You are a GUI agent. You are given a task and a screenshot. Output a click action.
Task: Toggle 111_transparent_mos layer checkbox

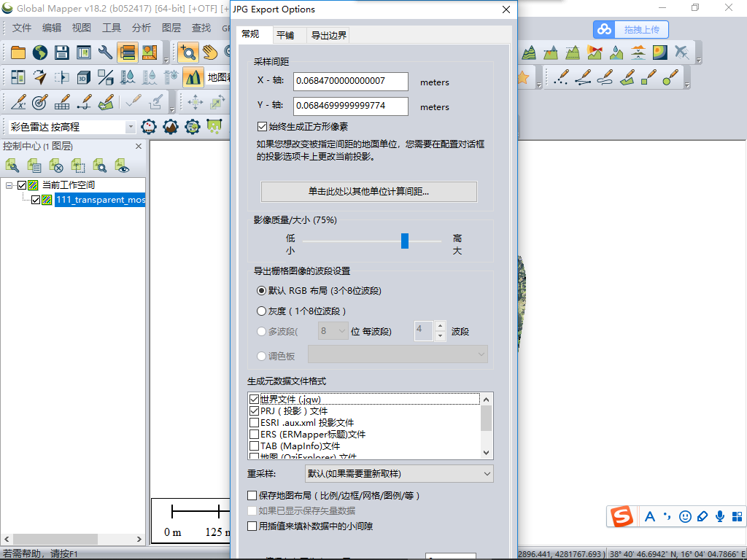pyautogui.click(x=36, y=200)
